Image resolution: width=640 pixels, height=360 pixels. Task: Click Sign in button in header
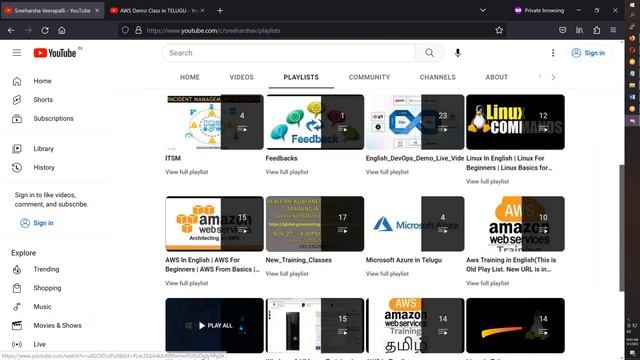(588, 53)
